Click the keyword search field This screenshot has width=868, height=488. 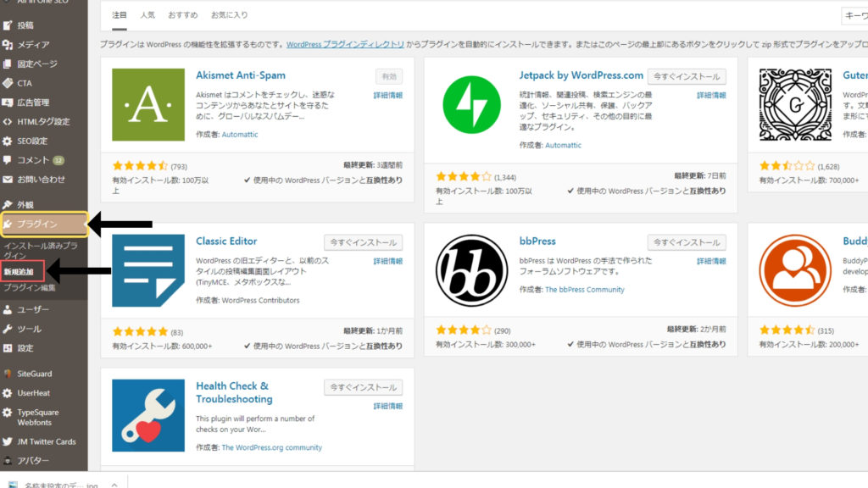point(854,16)
